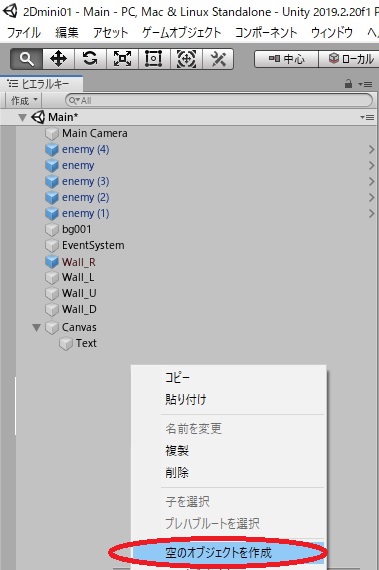Select the Rect Transform tool
This screenshot has height=570, width=379.
click(x=154, y=59)
